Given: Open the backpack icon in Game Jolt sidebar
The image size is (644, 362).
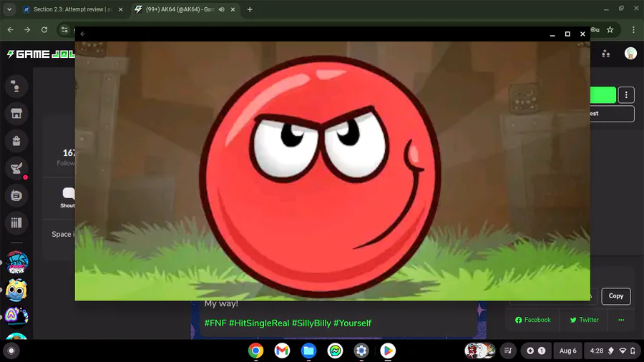Looking at the screenshot, I should pos(16,141).
